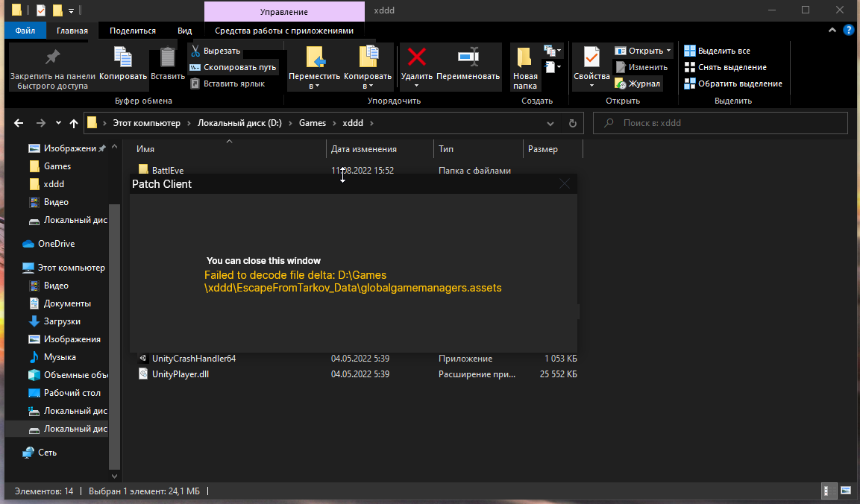The width and height of the screenshot is (860, 504).
Task: Expand the Move to (Переместить в) dropdown
Action: pyautogui.click(x=314, y=86)
